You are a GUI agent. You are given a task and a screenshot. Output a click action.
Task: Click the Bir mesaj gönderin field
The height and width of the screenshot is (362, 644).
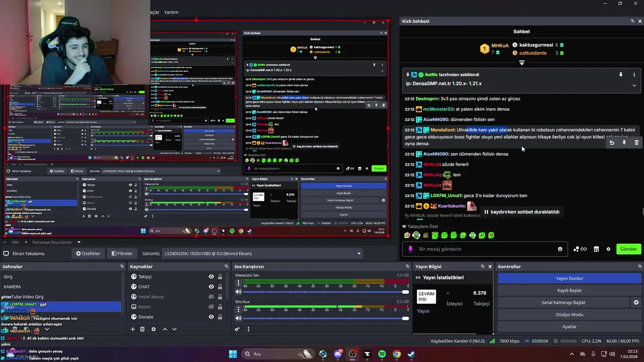(x=486, y=249)
